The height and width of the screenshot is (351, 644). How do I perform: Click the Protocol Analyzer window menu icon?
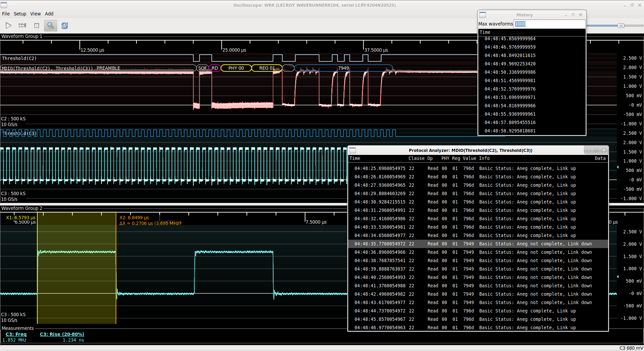353,150
